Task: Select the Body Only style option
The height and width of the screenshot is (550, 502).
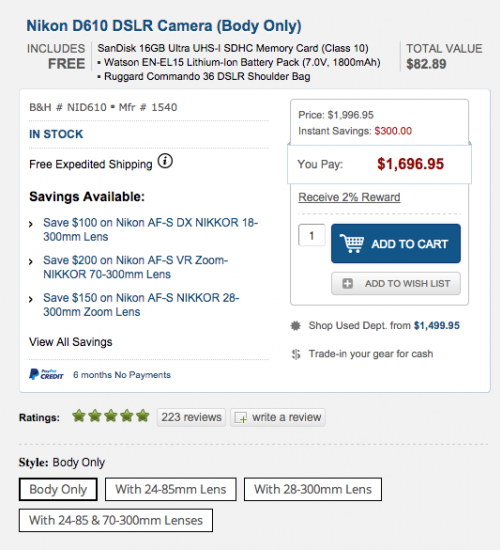Action: [58, 489]
